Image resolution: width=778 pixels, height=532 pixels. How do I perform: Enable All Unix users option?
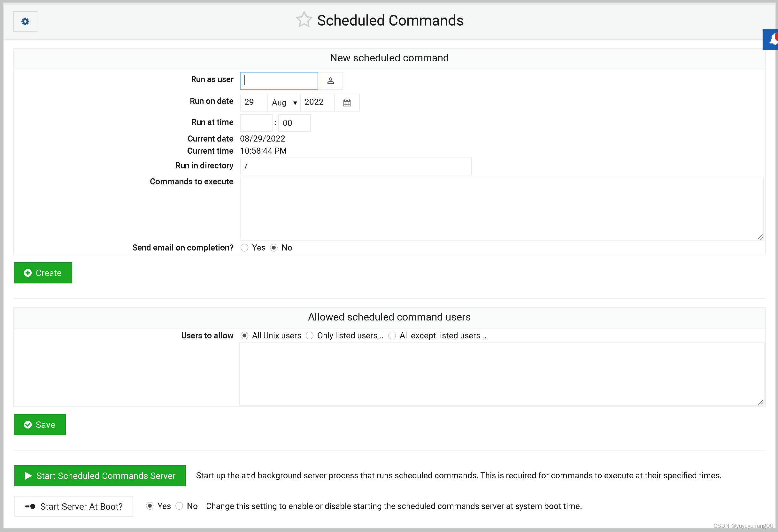click(x=245, y=335)
